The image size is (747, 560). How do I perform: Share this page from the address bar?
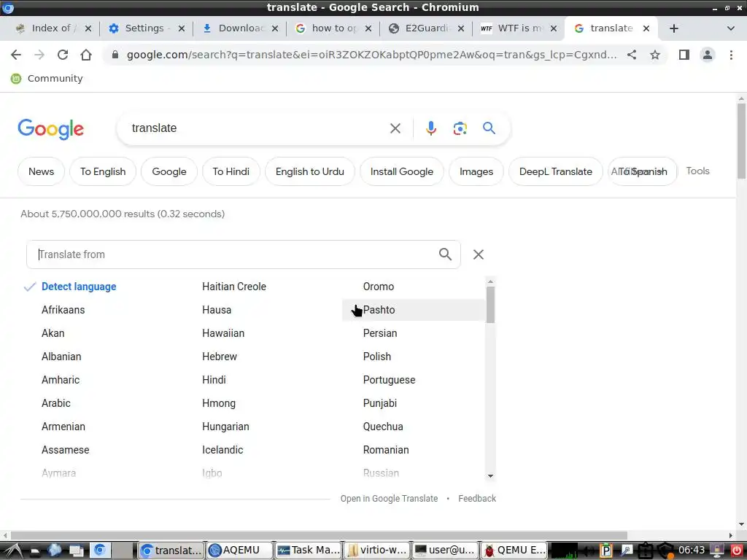pos(632,55)
